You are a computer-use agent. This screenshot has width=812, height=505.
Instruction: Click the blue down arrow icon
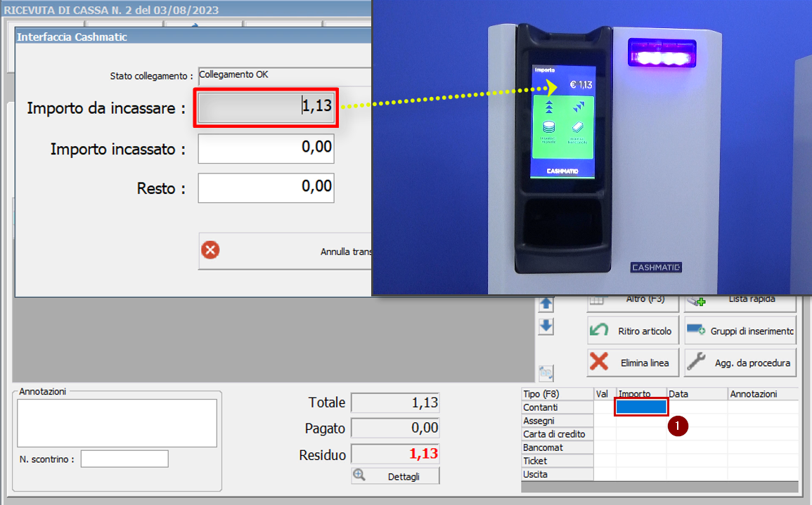click(x=545, y=326)
